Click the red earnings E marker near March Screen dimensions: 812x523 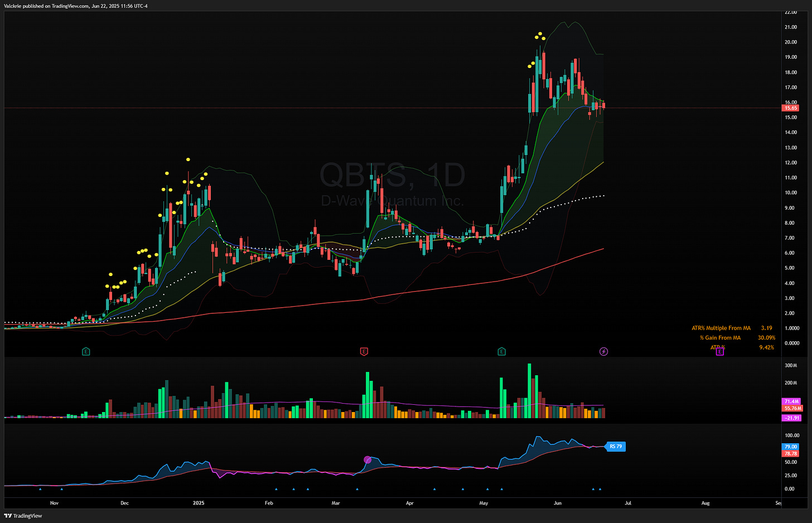point(364,351)
